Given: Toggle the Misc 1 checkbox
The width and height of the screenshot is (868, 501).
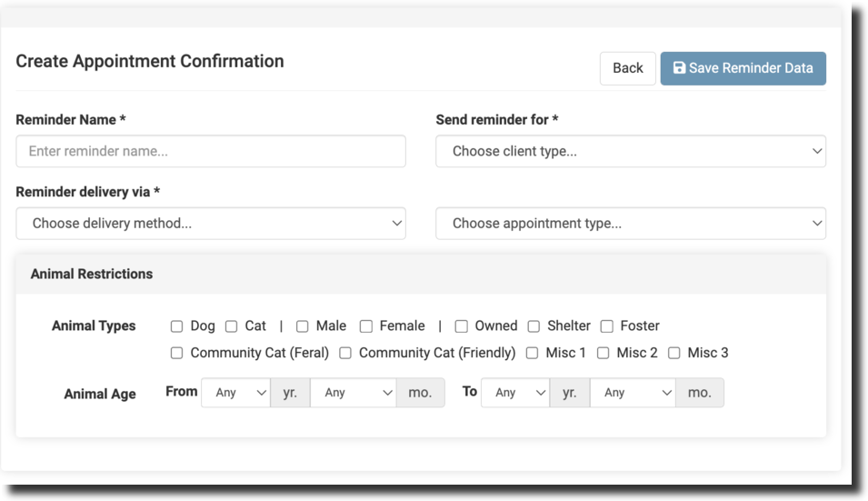Looking at the screenshot, I should point(533,353).
